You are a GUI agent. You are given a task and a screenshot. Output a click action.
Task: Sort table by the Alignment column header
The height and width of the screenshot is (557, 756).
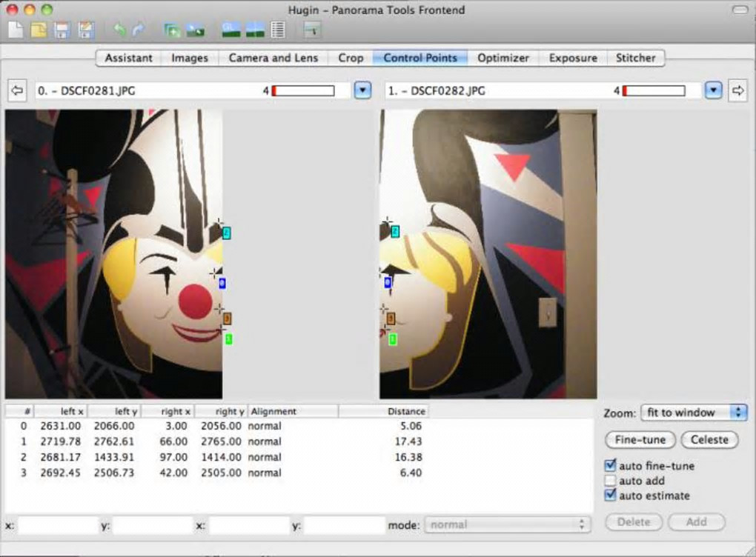pos(293,412)
